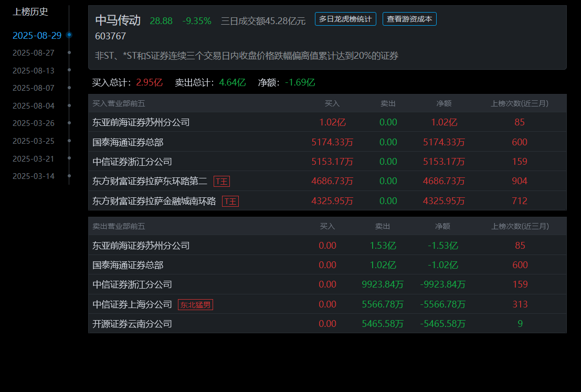
Task: Click listing count 712
Action: [x=520, y=201]
